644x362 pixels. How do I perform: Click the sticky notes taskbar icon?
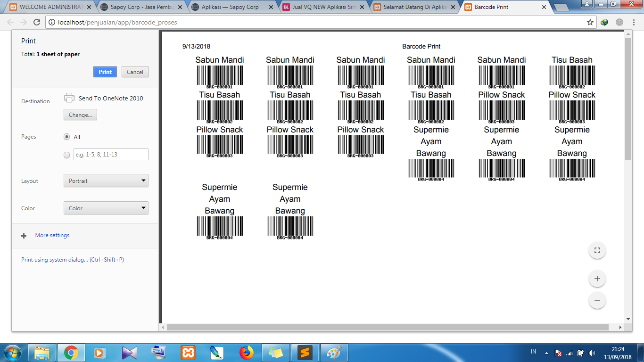276,353
